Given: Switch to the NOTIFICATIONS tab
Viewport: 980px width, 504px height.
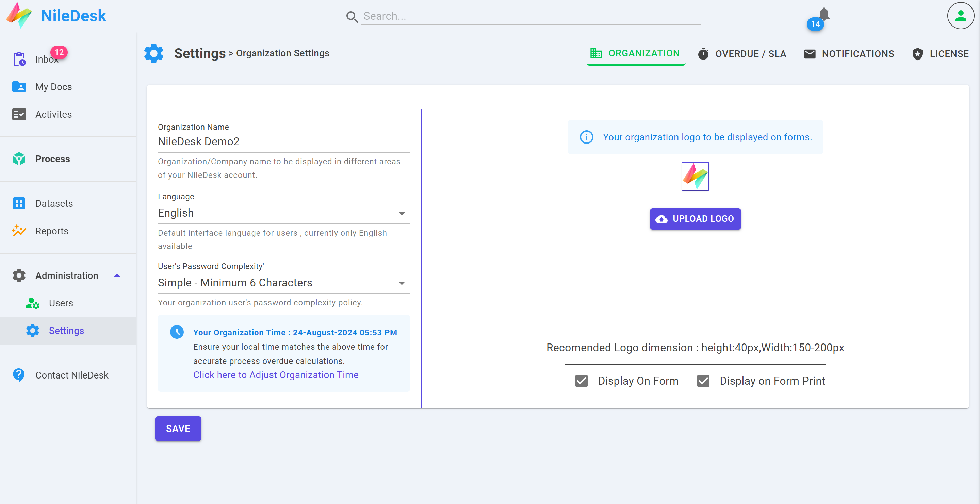Looking at the screenshot, I should 849,54.
